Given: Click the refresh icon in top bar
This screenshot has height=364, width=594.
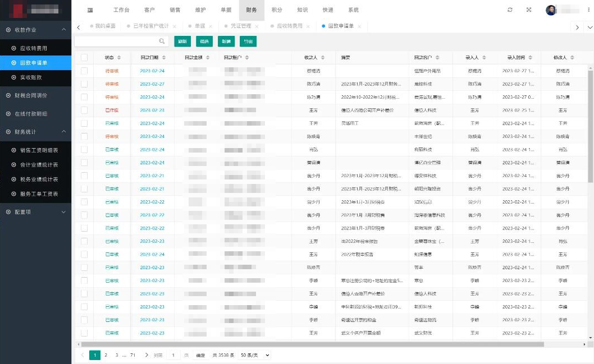Looking at the screenshot, I should click(x=510, y=10).
